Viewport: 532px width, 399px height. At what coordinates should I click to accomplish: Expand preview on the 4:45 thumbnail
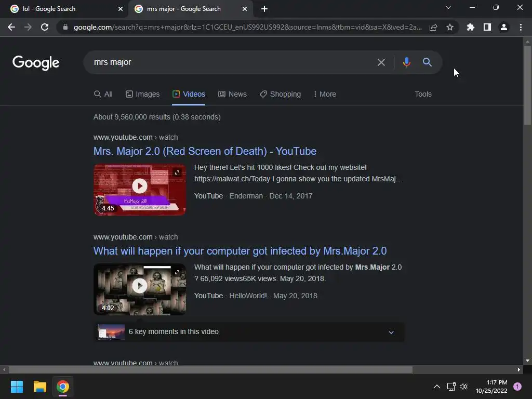click(177, 172)
